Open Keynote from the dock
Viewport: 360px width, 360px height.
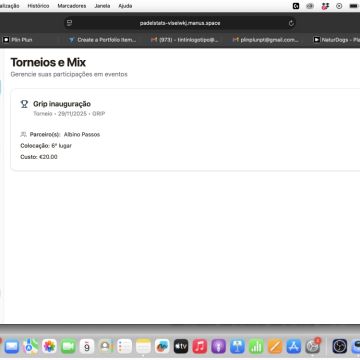pos(237,346)
